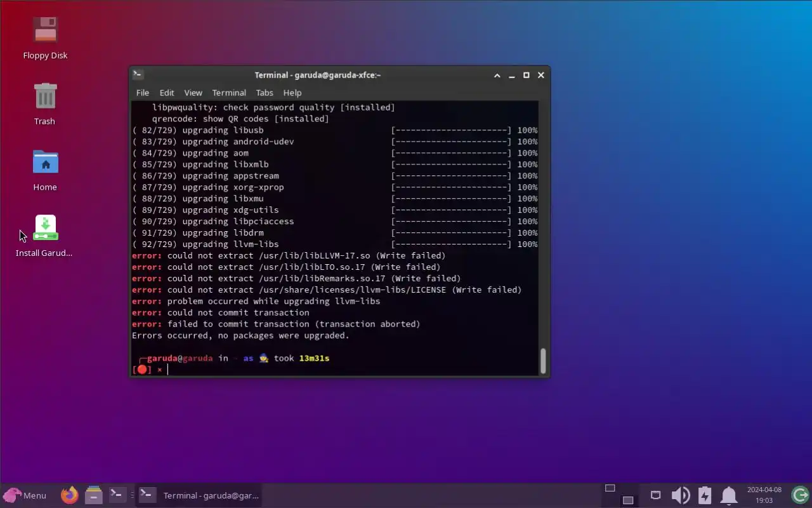Screen dimensions: 812x508
Task: Click the libRemarks.so.17 error line
Action: coord(296,279)
